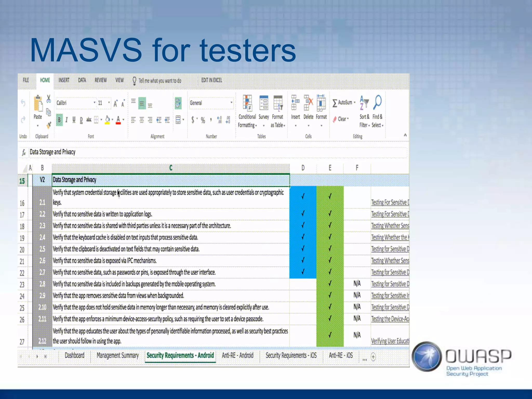Open Format as Table menu
Viewport: 532px width, 399px height.
[x=278, y=111]
